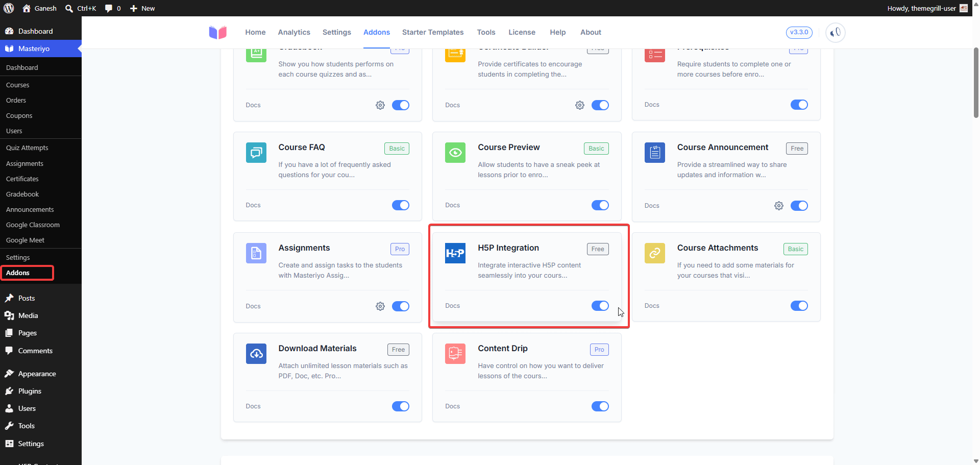The height and width of the screenshot is (465, 980).
Task: Open the Ctrl+K search icon
Action: [x=69, y=8]
